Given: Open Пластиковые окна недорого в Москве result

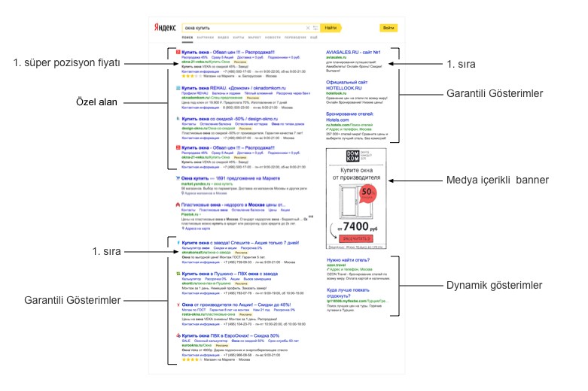Looking at the screenshot, I should click(x=233, y=205).
